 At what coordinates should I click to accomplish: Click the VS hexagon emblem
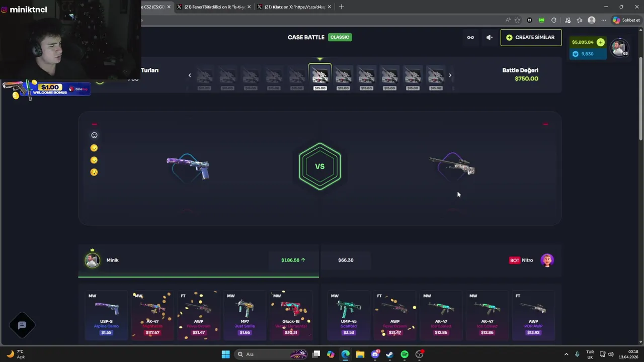pyautogui.click(x=320, y=166)
